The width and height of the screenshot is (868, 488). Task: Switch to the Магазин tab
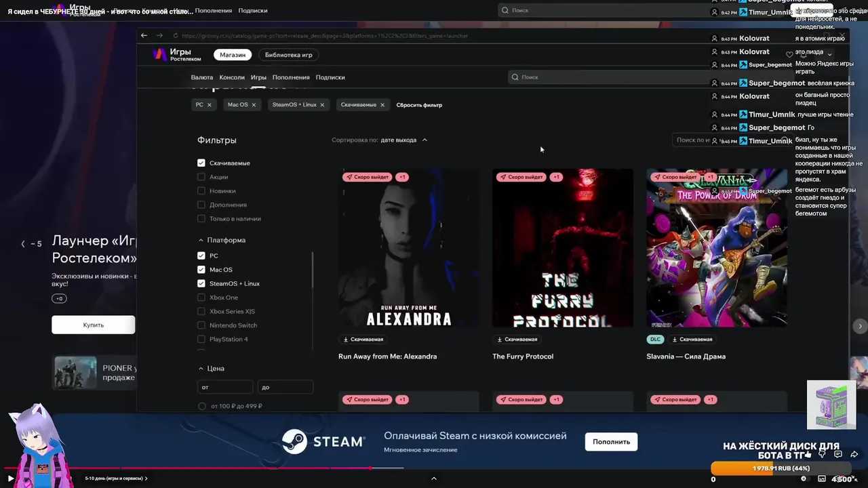(233, 55)
